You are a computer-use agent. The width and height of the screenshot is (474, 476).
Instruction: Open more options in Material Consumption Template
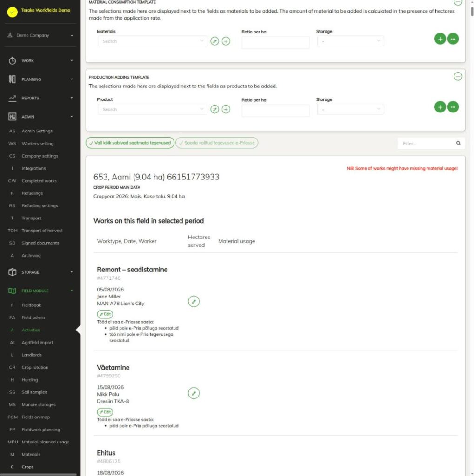point(453,39)
